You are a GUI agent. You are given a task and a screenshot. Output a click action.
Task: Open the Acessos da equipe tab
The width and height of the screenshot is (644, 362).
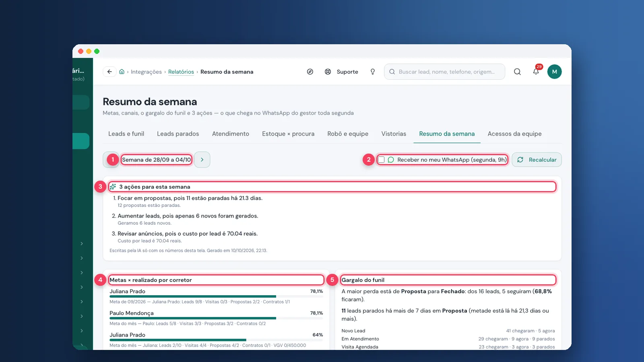click(x=514, y=134)
